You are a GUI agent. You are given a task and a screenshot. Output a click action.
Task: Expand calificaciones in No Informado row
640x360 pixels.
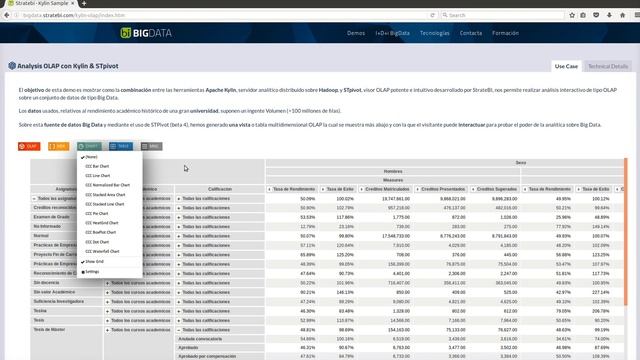(179, 227)
